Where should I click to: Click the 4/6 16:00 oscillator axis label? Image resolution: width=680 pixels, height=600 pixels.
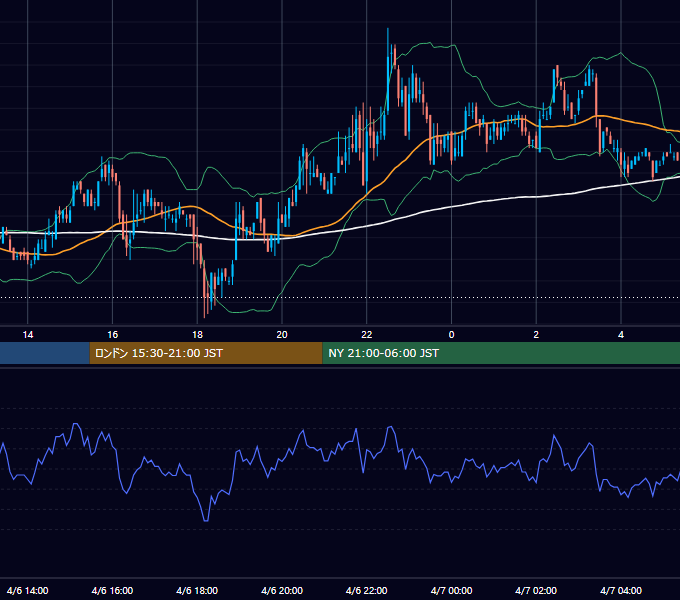click(x=112, y=590)
